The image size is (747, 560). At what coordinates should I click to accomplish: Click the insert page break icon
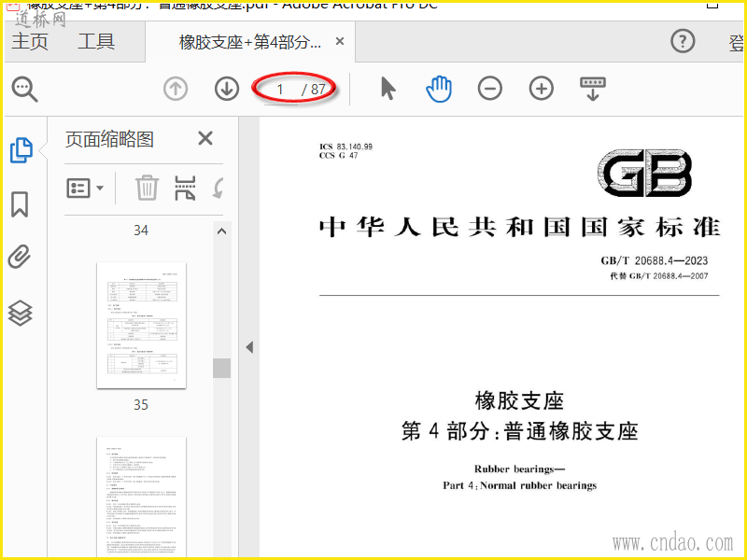tap(185, 188)
